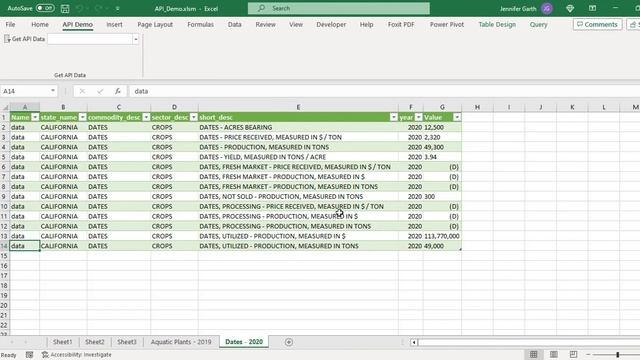This screenshot has width=640, height=360.
Task: Switch to Sheet2 tab
Action: 95,342
